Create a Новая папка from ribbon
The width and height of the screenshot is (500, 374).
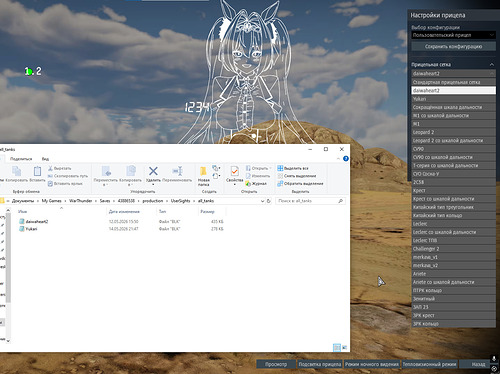tap(203, 176)
